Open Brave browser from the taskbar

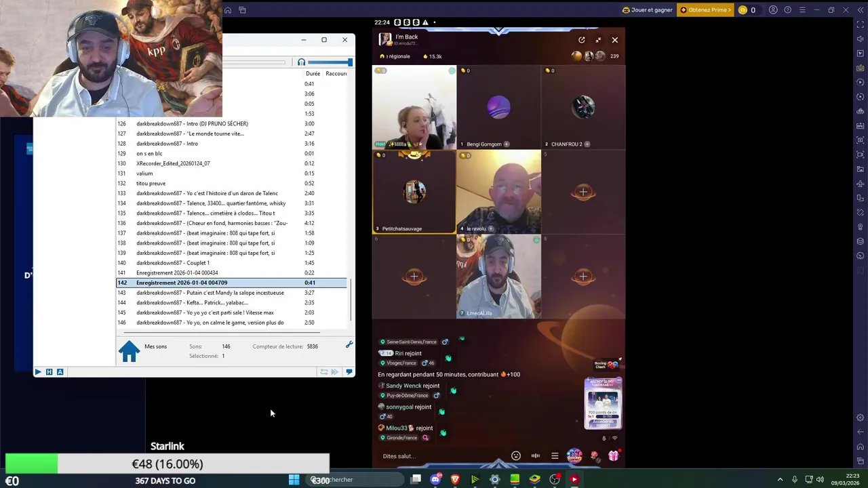pyautogui.click(x=455, y=479)
